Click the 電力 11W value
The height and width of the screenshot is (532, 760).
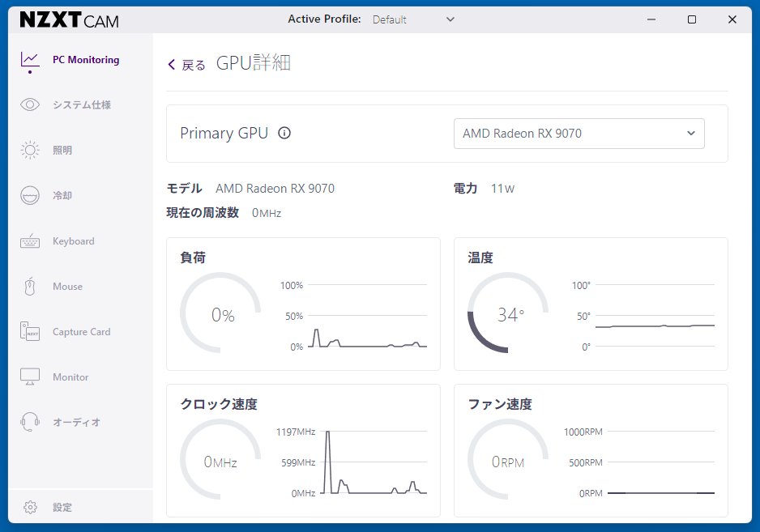[502, 188]
